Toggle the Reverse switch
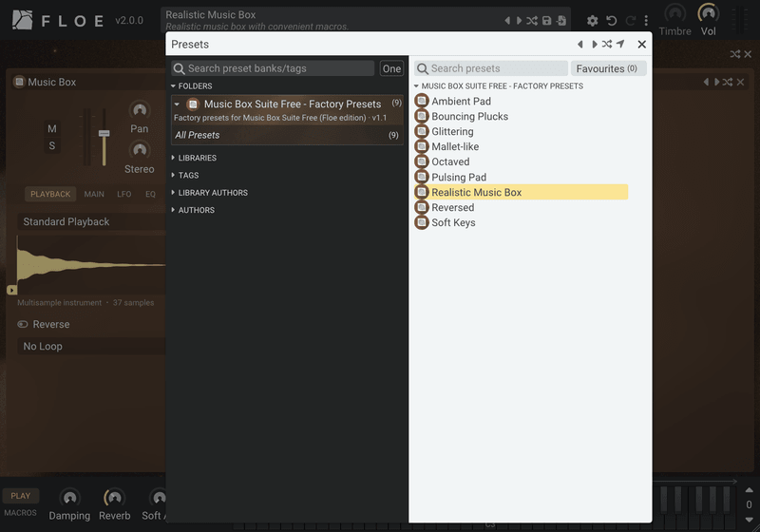Screen dimensions: 760x532 (x=23, y=325)
